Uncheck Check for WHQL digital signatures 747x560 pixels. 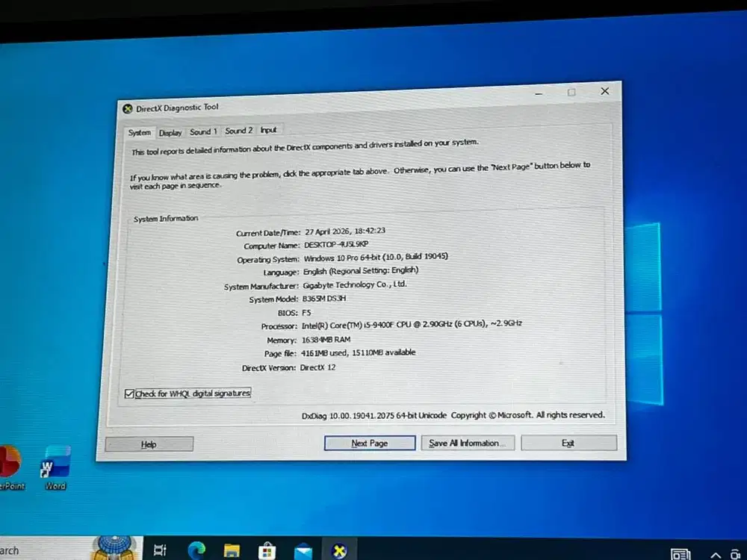[130, 393]
